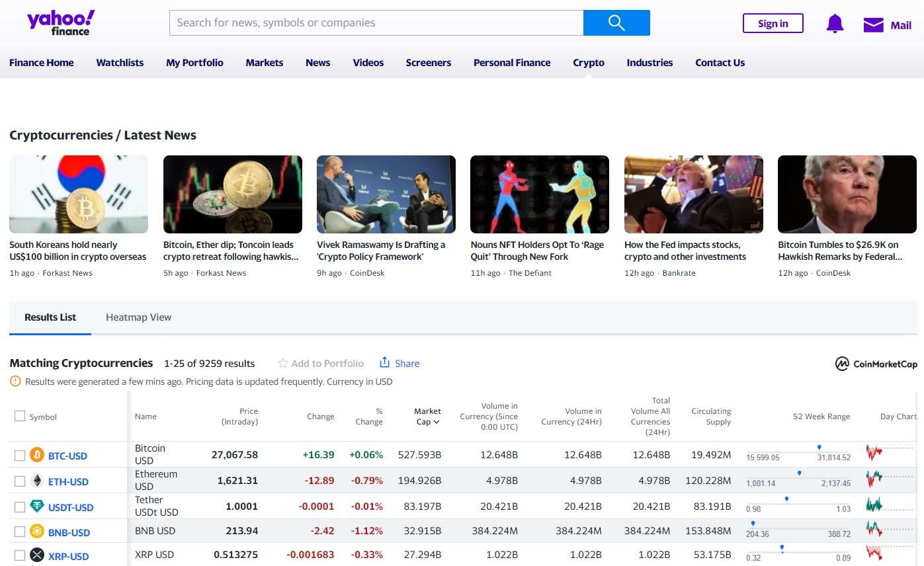Open the Bitcoin Tumbles to $26.9K article
Image resolution: width=924 pixels, height=566 pixels.
click(x=840, y=251)
